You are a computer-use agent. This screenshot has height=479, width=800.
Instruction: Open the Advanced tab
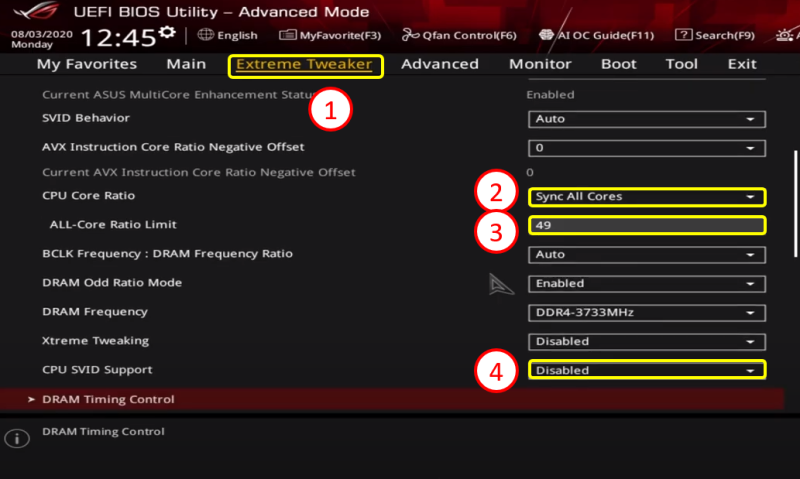(440, 64)
